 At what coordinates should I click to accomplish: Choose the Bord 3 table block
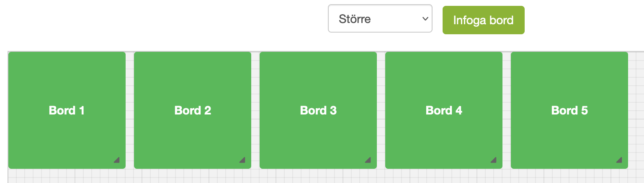(x=318, y=110)
